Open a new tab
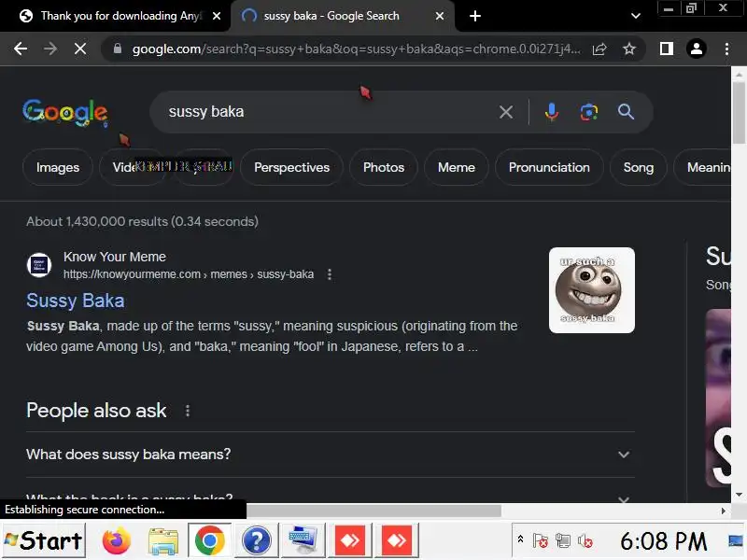The height and width of the screenshot is (560, 747). coord(475,16)
